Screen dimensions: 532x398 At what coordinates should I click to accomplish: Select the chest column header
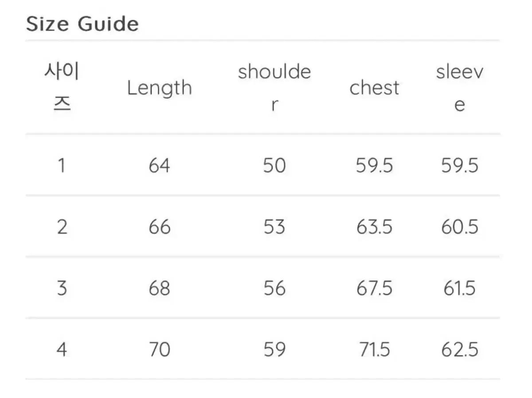pyautogui.click(x=374, y=88)
